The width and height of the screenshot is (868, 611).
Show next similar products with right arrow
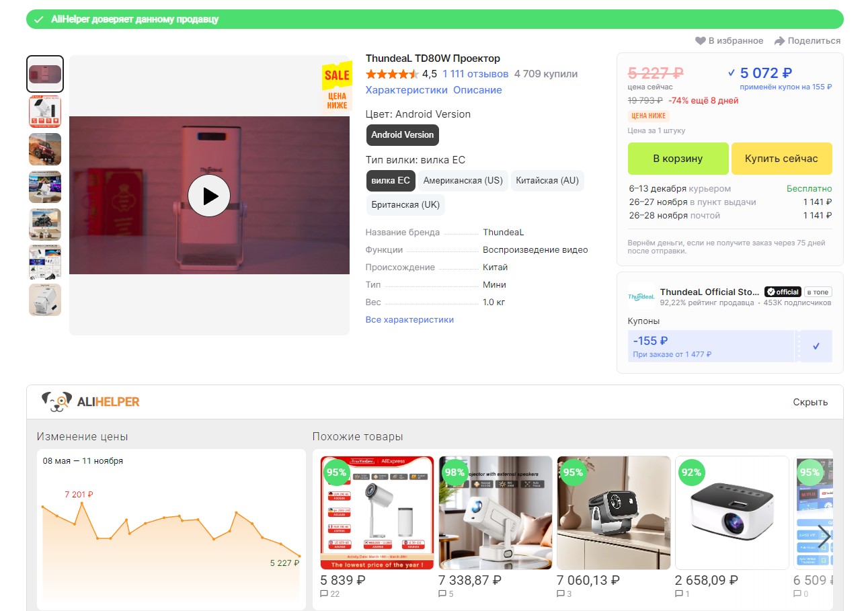[823, 536]
